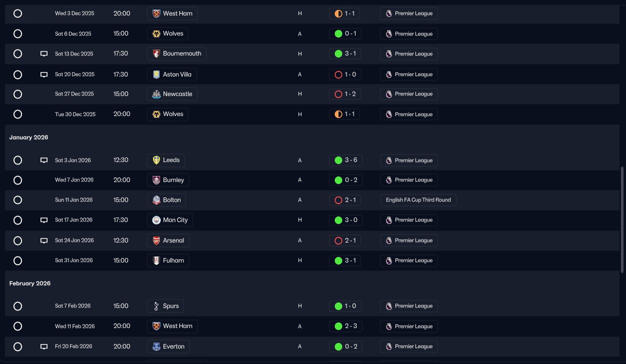Viewport: 626px width, 364px height.
Task: Click the TV icon for Man City fixture
Action: coord(44,220)
